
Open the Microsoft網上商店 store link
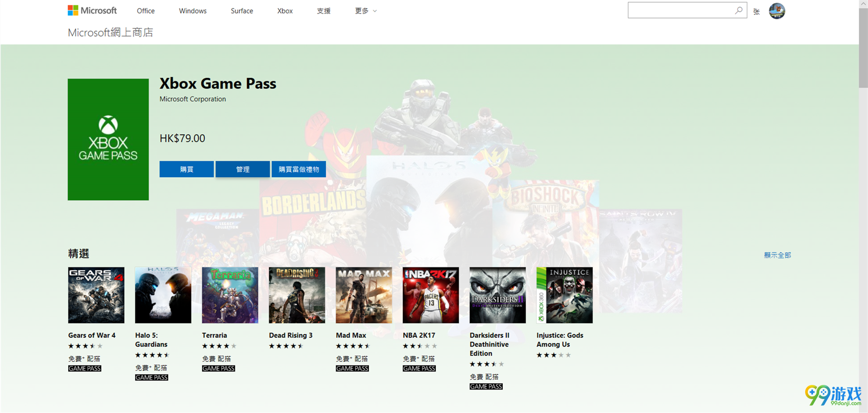pos(110,33)
